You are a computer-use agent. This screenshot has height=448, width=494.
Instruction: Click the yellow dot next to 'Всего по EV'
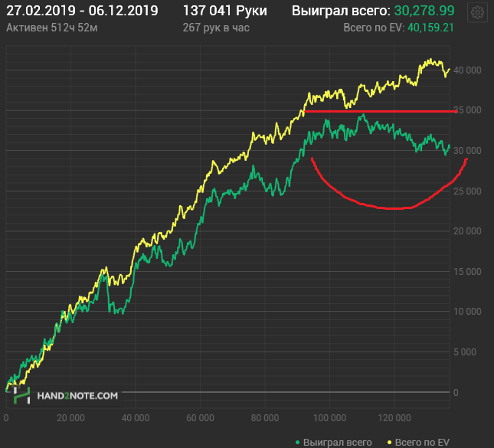click(389, 443)
